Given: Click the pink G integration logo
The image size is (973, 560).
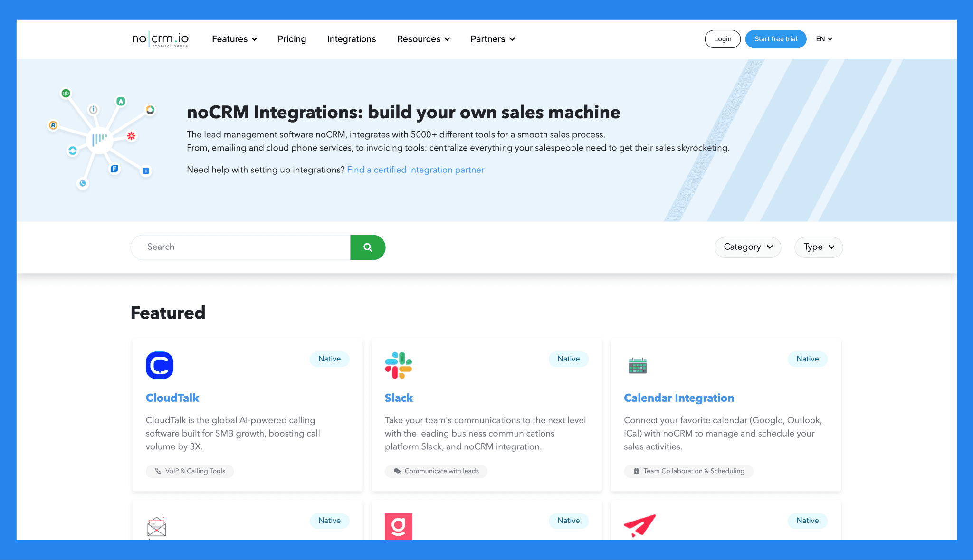Looking at the screenshot, I should tap(399, 526).
